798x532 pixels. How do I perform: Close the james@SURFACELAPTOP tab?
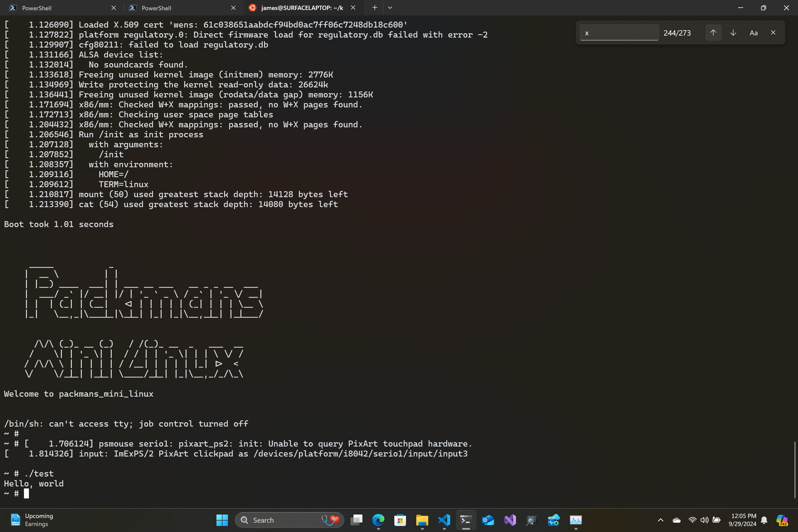(x=353, y=7)
